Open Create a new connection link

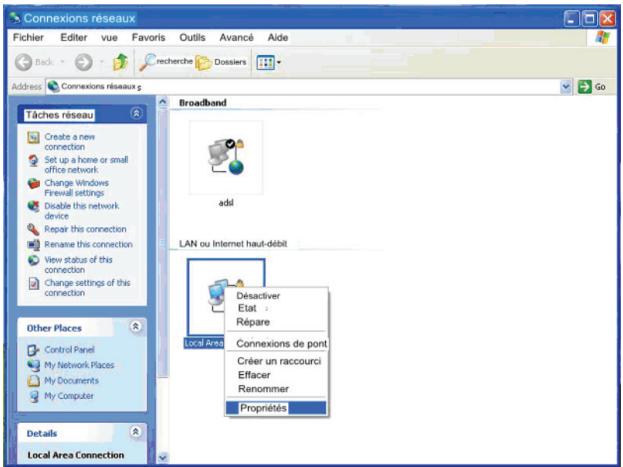click(70, 142)
